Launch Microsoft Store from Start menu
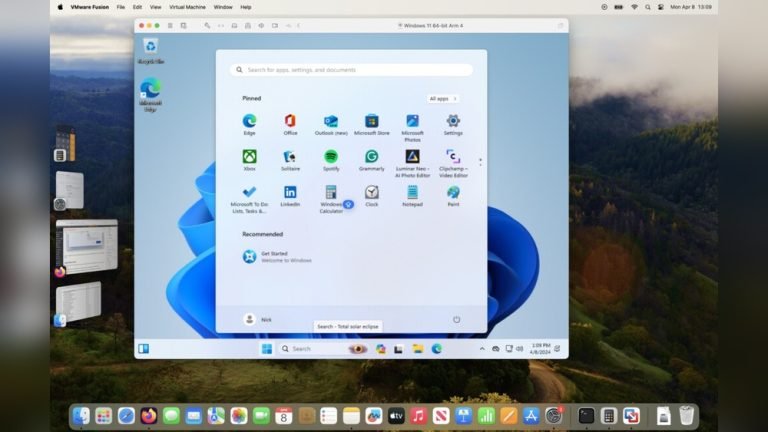Image resolution: width=768 pixels, height=432 pixels. click(372, 124)
